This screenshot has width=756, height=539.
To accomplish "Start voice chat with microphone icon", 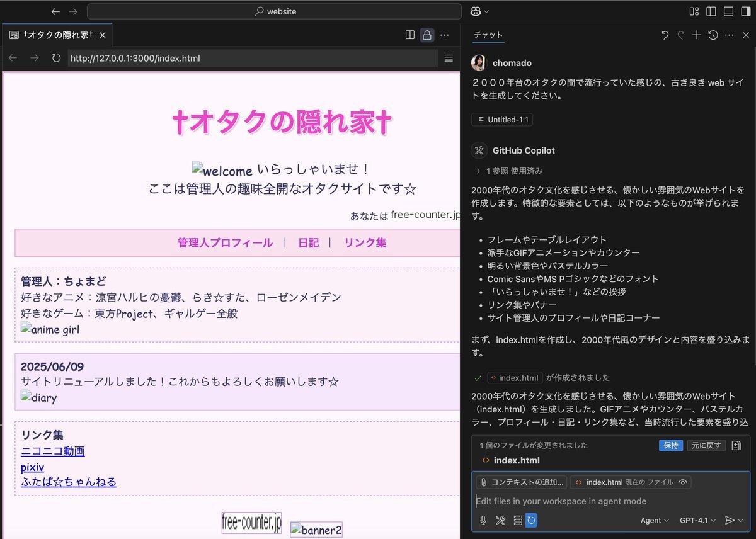I will [483, 520].
